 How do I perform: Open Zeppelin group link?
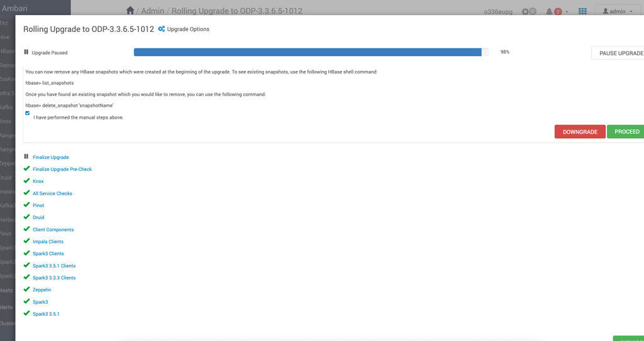pos(42,290)
